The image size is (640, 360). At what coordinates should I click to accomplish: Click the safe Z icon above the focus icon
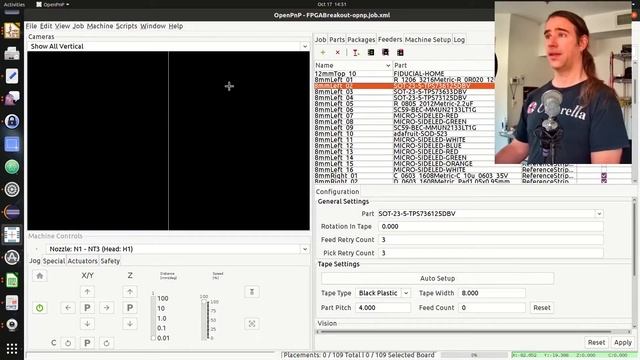click(252, 292)
